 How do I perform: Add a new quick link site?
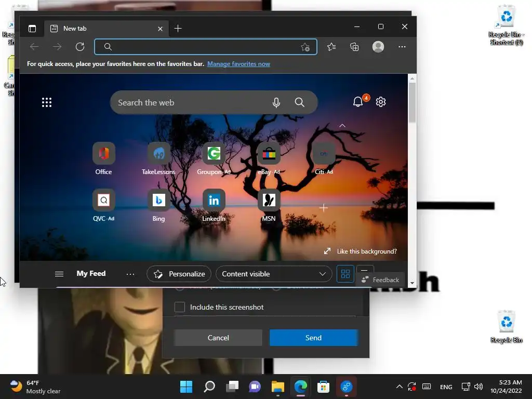point(324,208)
